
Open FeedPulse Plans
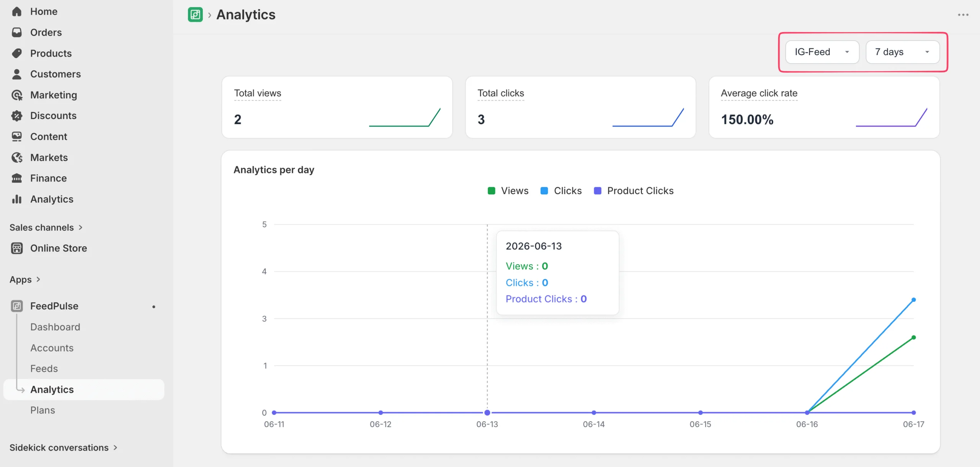tap(42, 410)
